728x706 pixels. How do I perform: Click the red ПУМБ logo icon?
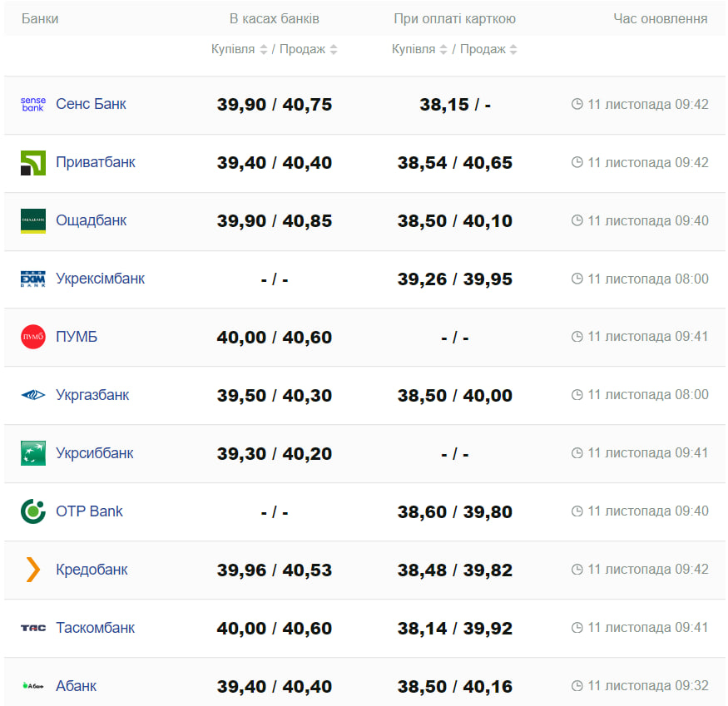[33, 337]
